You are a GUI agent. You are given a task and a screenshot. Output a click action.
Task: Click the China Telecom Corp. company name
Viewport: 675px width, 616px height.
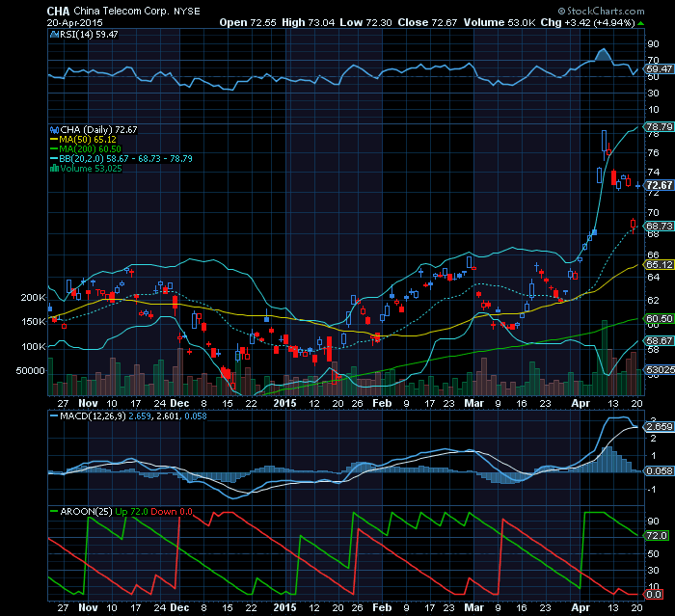[x=121, y=12]
